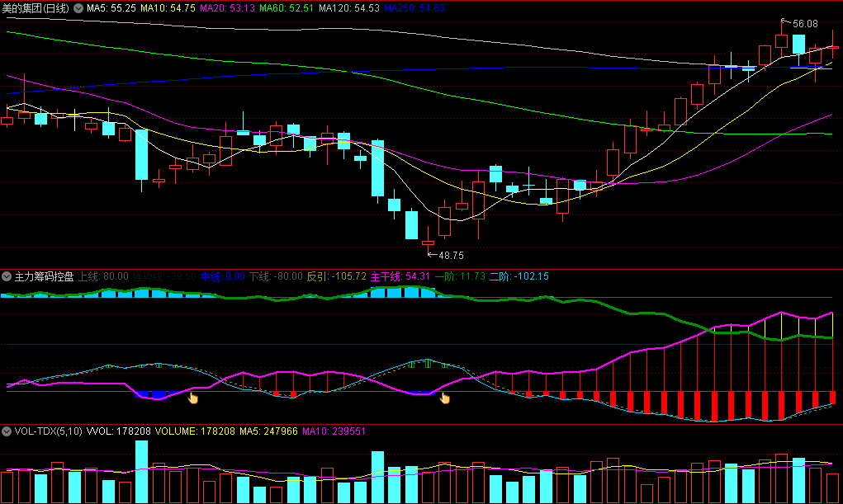Click the 中线: 0.00 value
The image size is (843, 504).
pyautogui.click(x=223, y=276)
